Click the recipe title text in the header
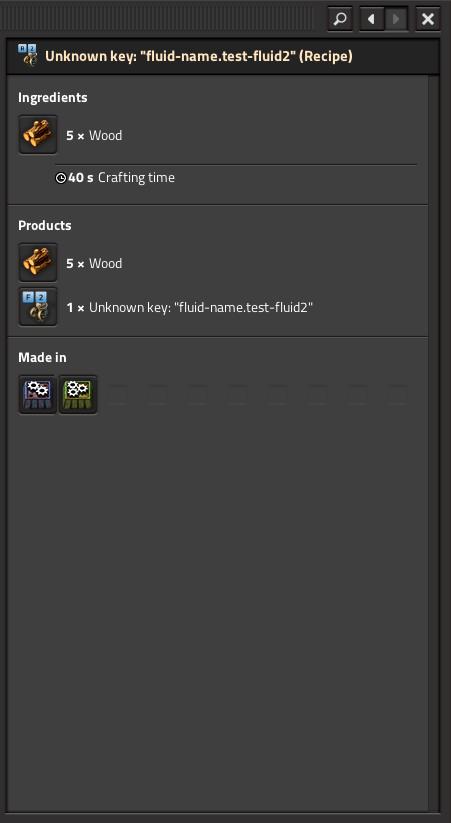 pos(198,56)
